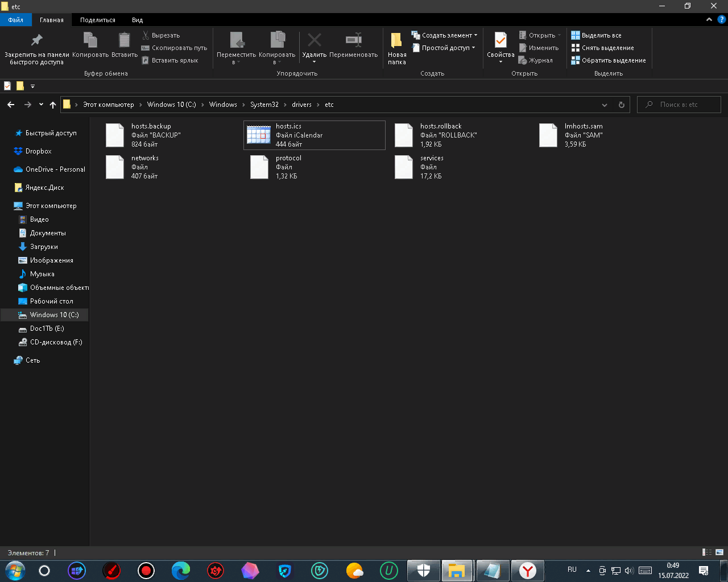The height and width of the screenshot is (582, 728).
Task: Open the Копировать в dropdown
Action: [x=277, y=48]
